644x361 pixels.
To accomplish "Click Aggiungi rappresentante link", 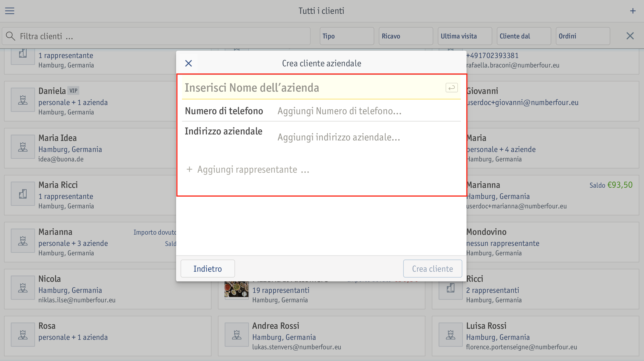I will 253,169.
